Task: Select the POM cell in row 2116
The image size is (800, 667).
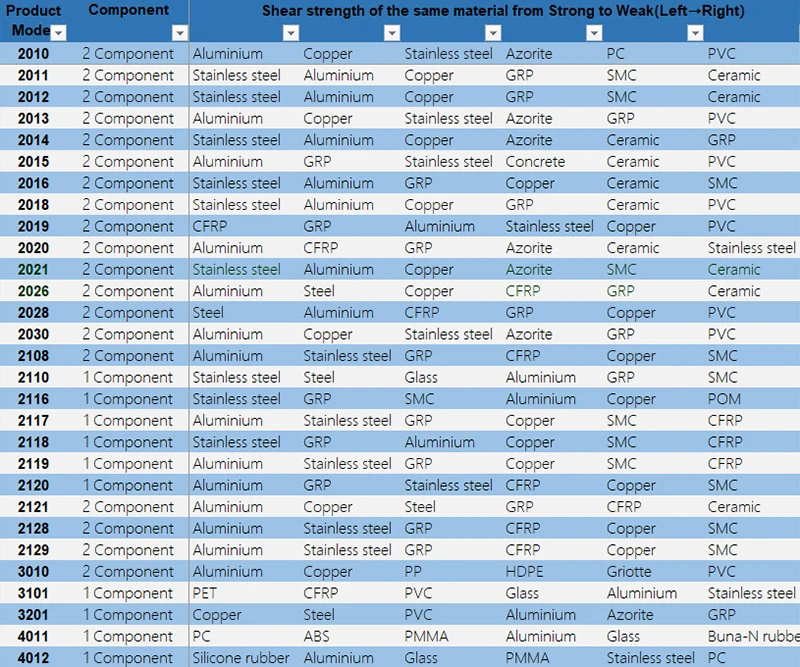Action: coord(724,399)
